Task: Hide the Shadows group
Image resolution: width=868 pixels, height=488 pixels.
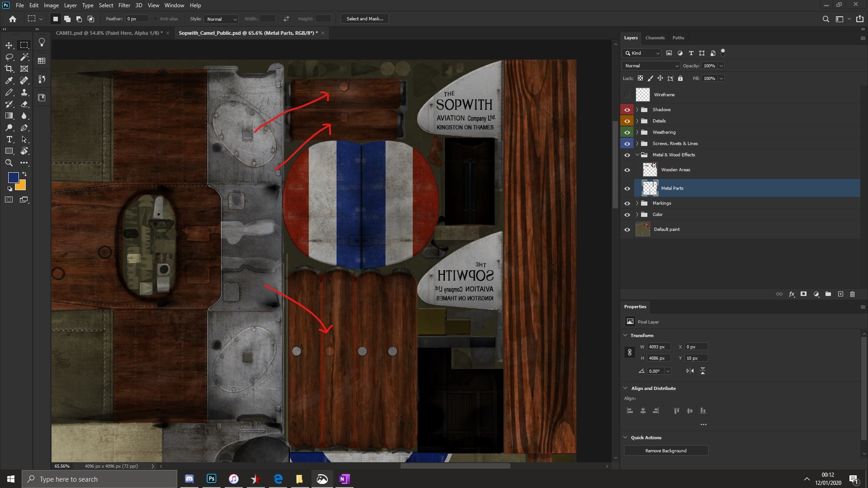Action: [627, 110]
